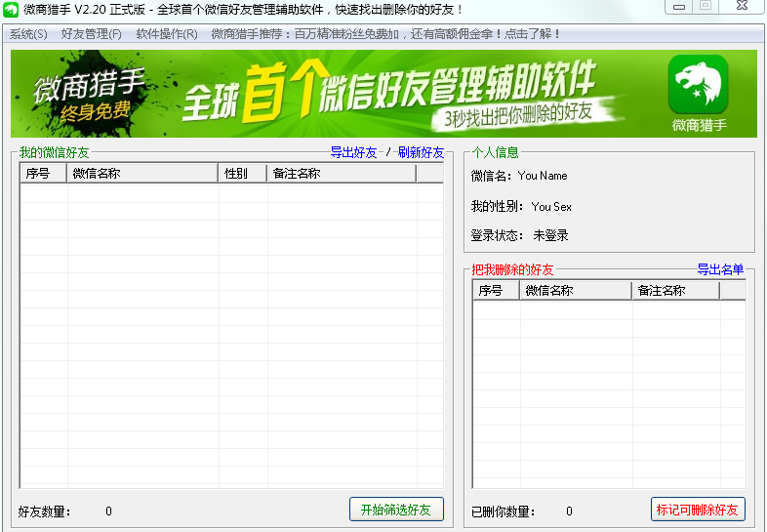
Task: Click 微信名称 header in the deleted-me list
Action: 576,291
